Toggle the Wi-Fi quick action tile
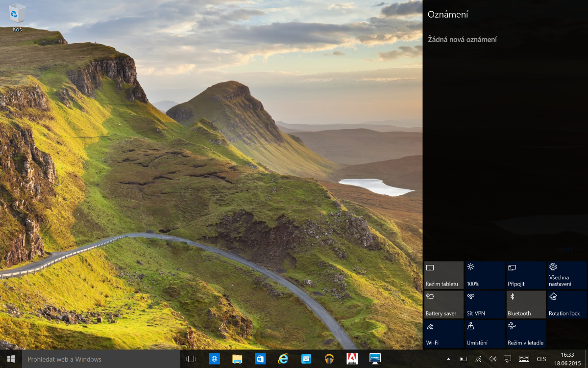Image resolution: width=588 pixels, height=368 pixels. 443,334
